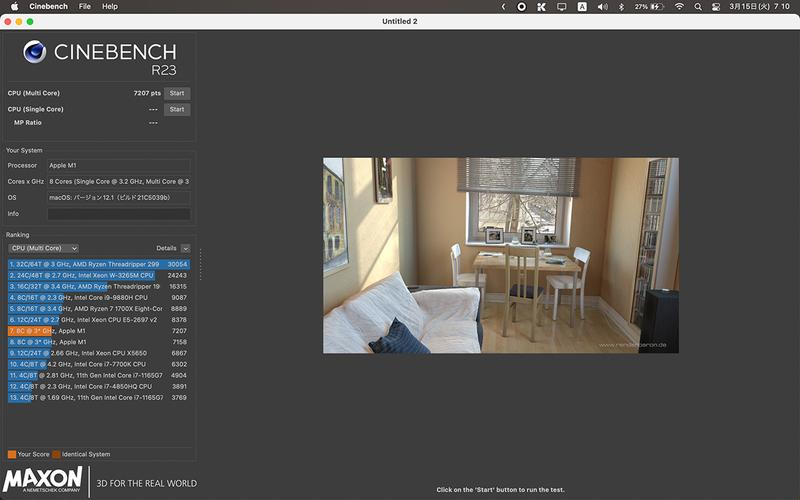Click the Cores x GHz field

point(119,182)
